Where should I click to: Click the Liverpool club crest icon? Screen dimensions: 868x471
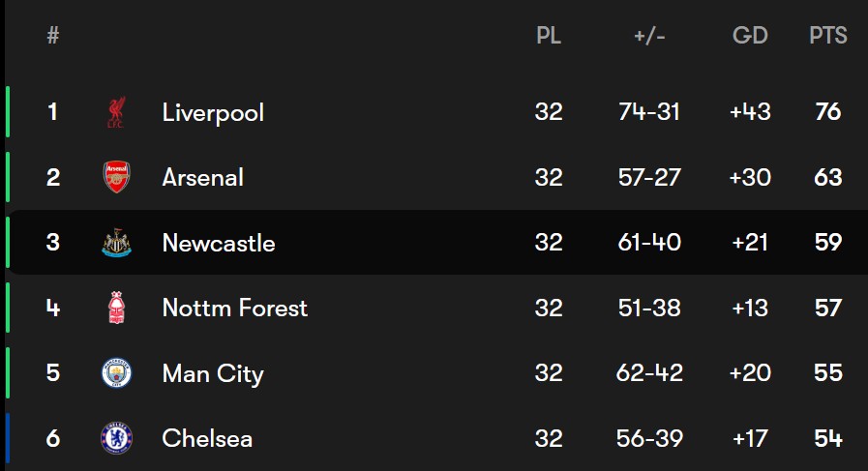116,112
